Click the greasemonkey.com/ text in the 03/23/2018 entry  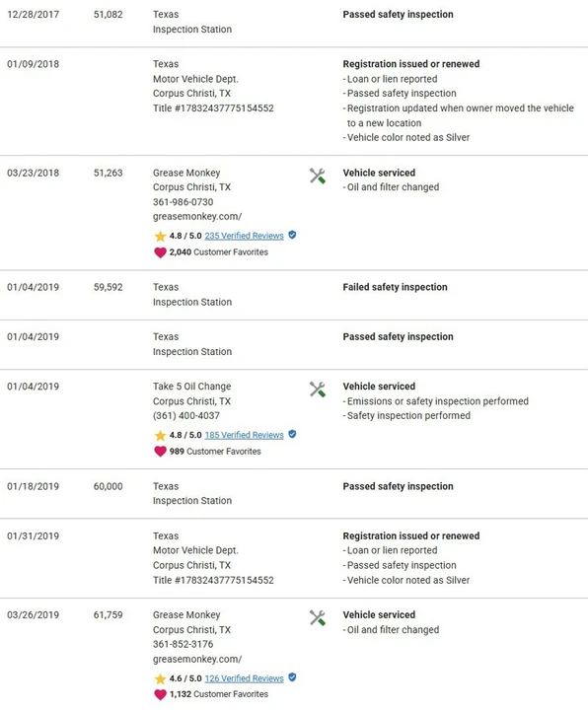[x=197, y=216]
